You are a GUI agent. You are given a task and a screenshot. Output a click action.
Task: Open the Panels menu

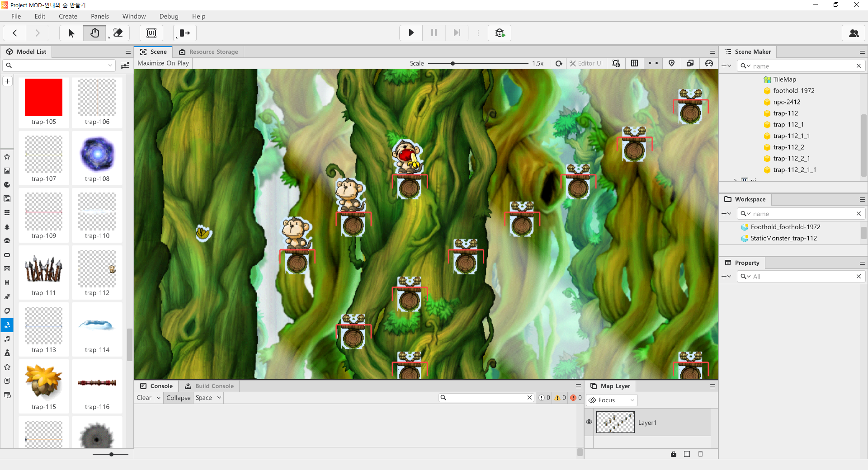(99, 16)
